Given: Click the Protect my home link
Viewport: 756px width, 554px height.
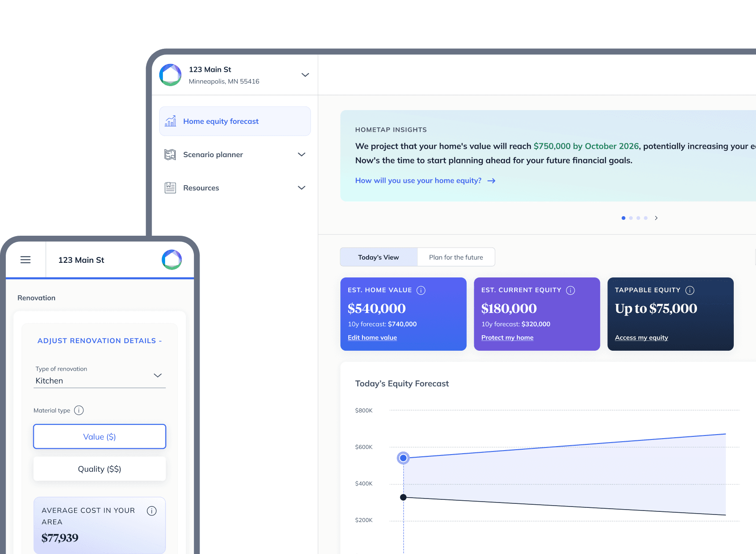Looking at the screenshot, I should (508, 338).
